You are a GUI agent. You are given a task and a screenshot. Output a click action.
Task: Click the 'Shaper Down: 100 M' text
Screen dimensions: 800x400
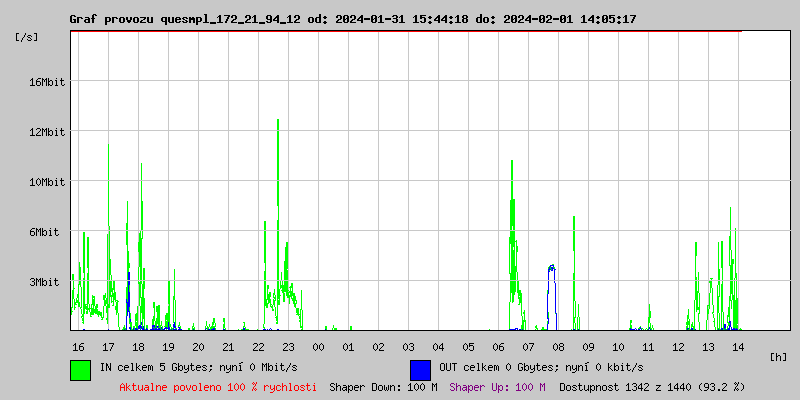(x=383, y=387)
